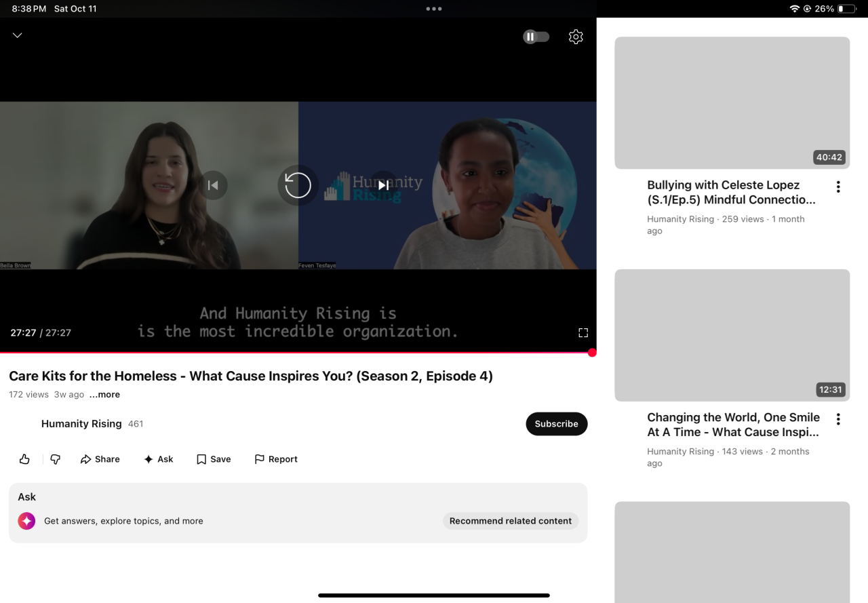This screenshot has width=868, height=603.
Task: Open video settings gear
Action: (x=576, y=37)
